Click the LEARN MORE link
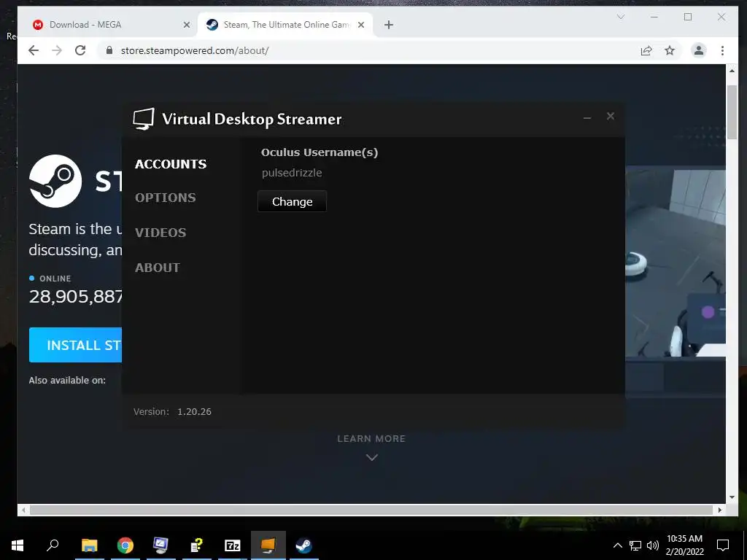This screenshot has width=747, height=560. (x=371, y=438)
